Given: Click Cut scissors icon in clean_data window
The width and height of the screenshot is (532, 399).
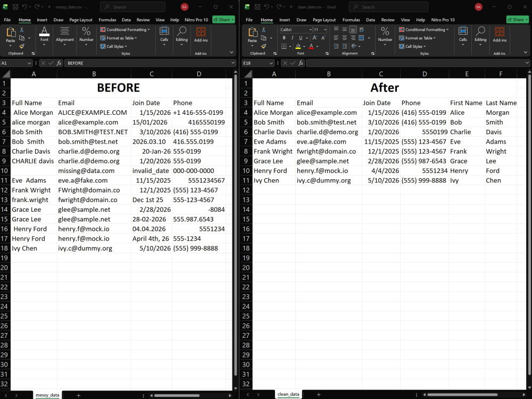Looking at the screenshot, I should 264,30.
